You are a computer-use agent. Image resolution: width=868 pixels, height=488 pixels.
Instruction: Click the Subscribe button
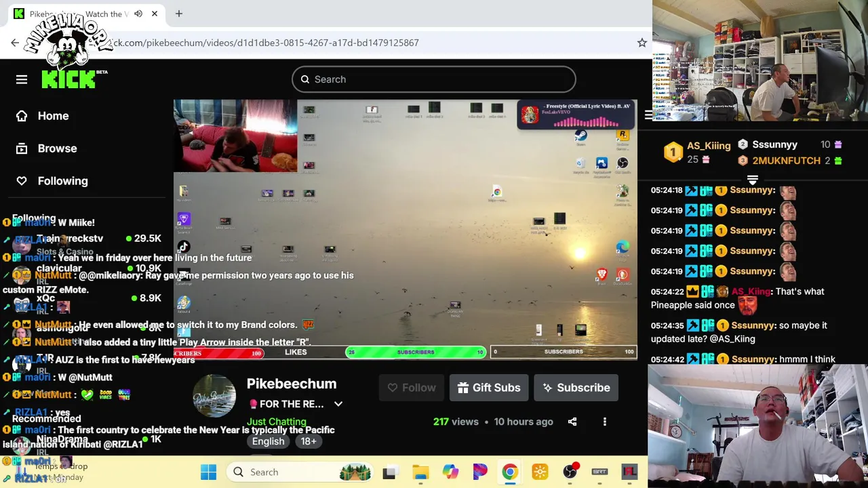(576, 388)
